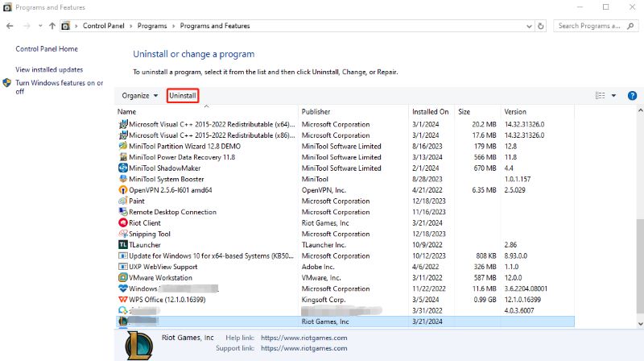Click the Programs and Features titlebar icon
644x361 pixels.
pyautogui.click(x=7, y=7)
